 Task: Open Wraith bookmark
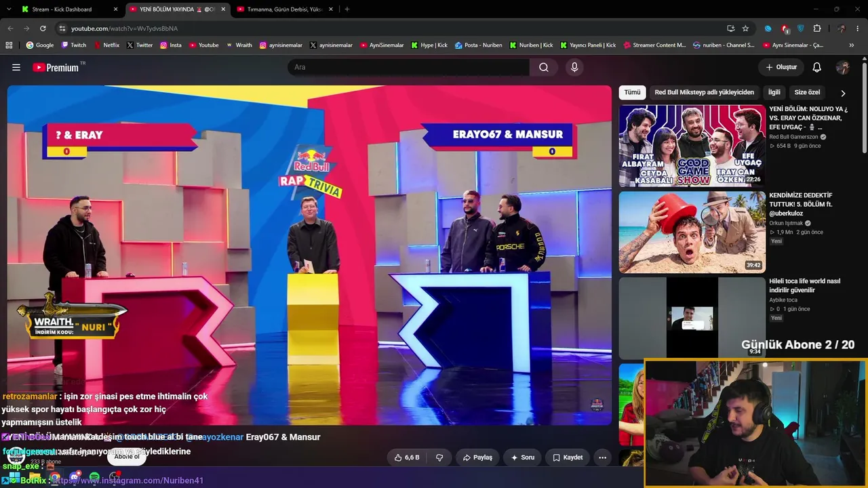pyautogui.click(x=239, y=45)
